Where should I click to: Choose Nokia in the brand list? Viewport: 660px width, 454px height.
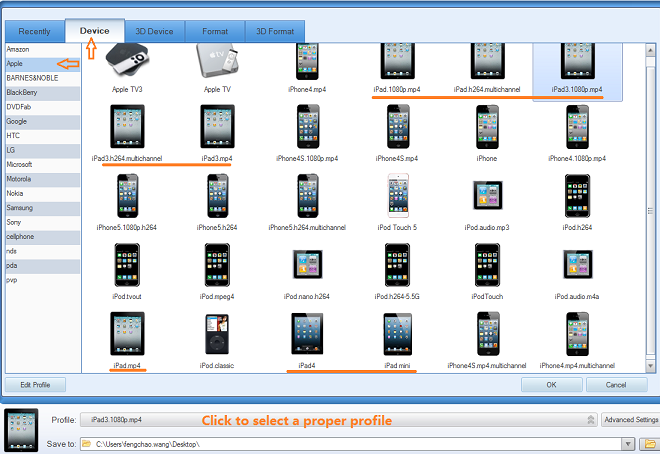click(43, 194)
